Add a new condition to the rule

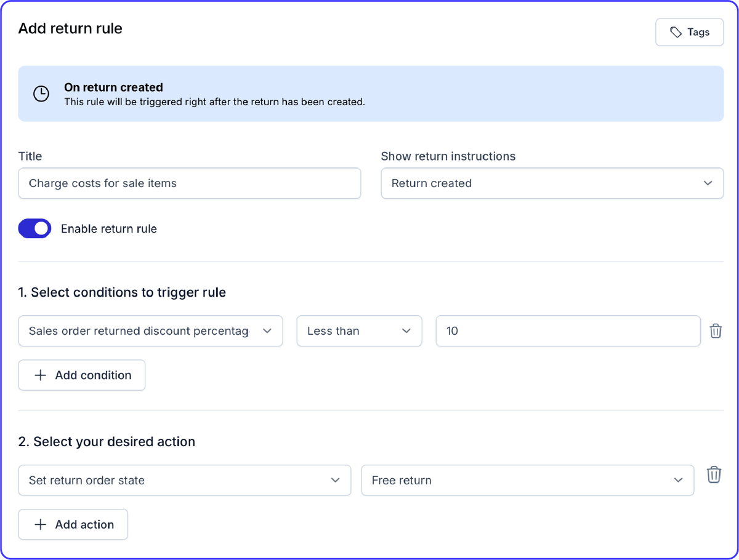[81, 375]
